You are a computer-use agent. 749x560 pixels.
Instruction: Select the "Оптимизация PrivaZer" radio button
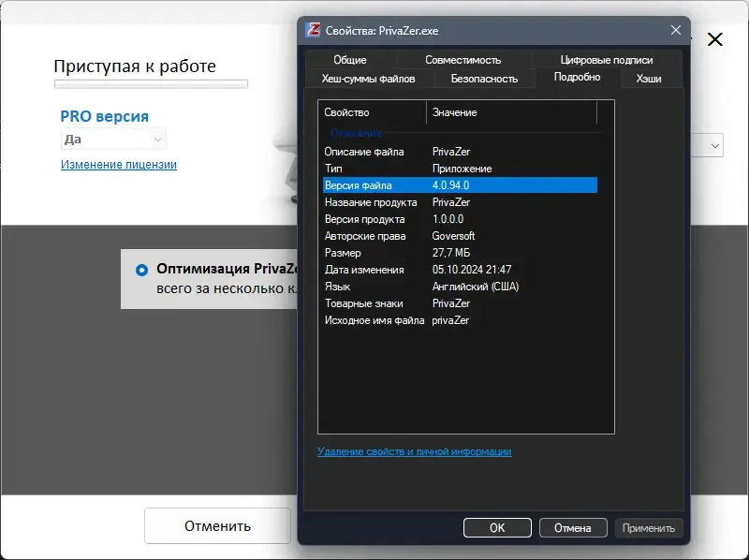click(142, 268)
